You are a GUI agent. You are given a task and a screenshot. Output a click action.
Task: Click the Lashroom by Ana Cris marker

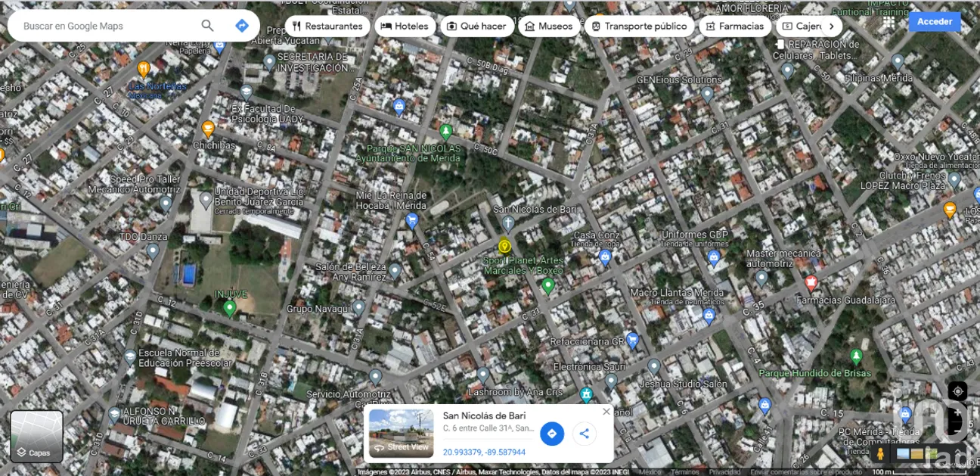coord(483,375)
